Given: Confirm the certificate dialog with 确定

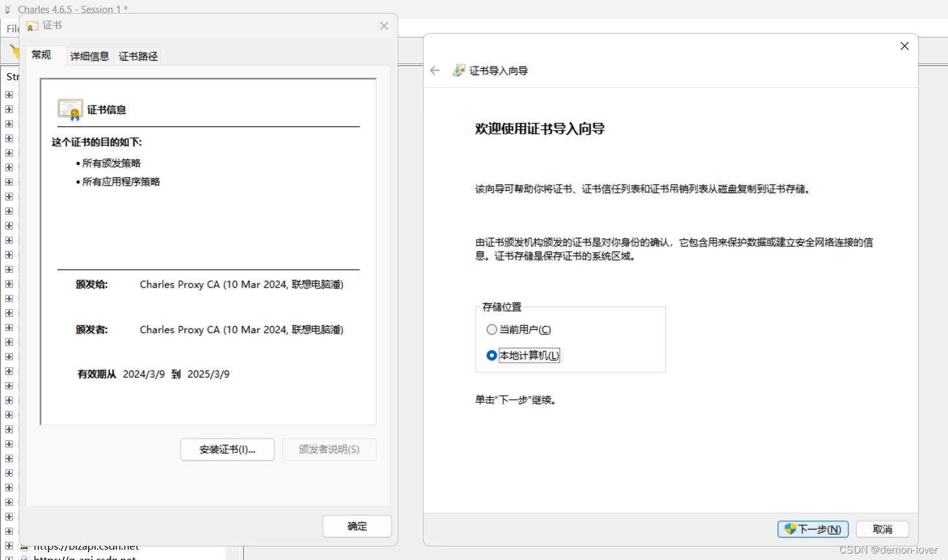Looking at the screenshot, I should [357, 526].
